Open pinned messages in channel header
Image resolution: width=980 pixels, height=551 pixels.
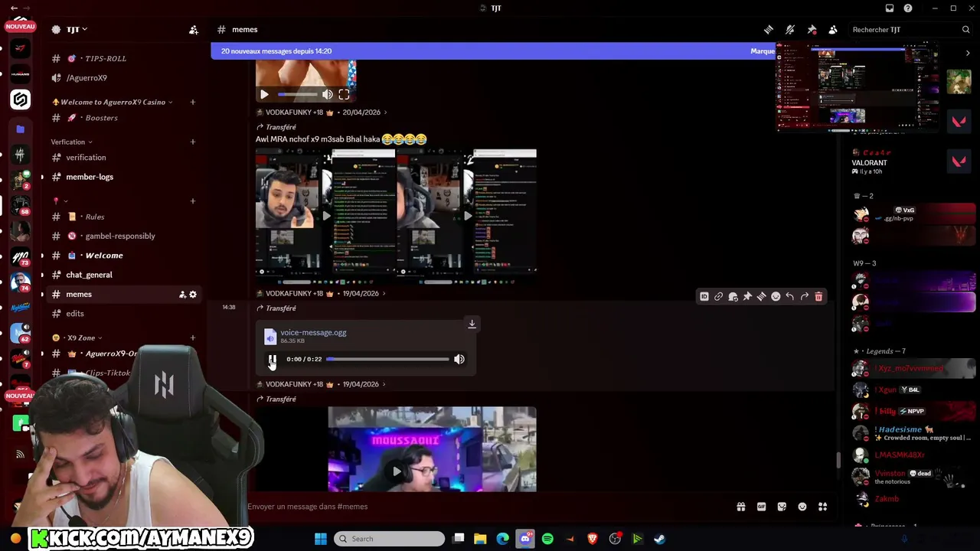point(812,30)
